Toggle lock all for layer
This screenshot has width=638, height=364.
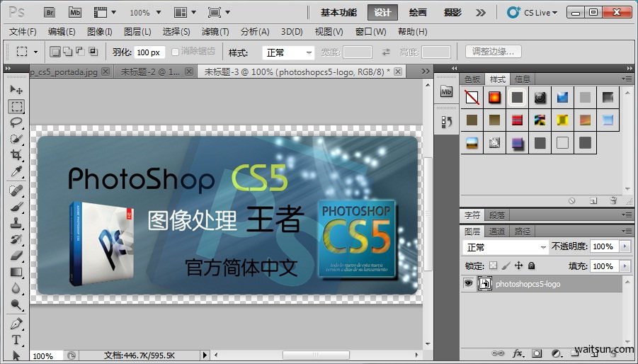tap(531, 266)
